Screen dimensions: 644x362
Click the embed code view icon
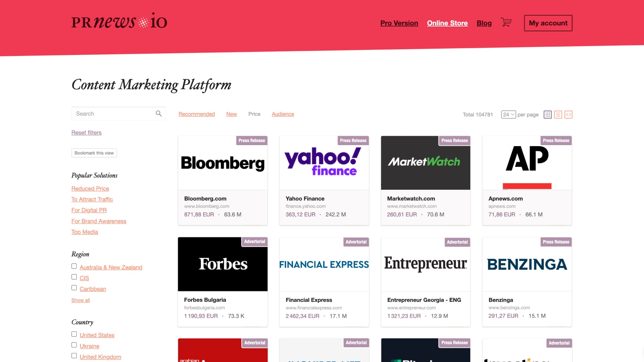[568, 115]
